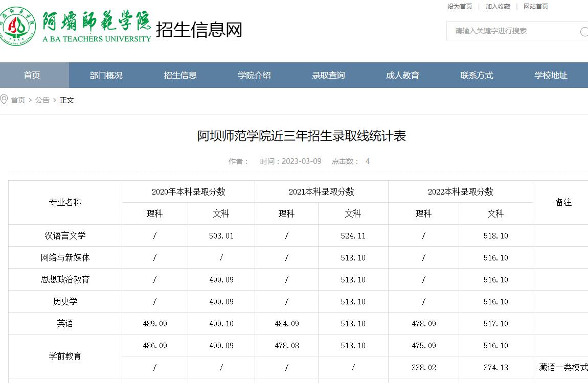Viewport: 588px width, 383px height.
Task: Click the 478.09 score in 英语 row
Action: point(424,323)
